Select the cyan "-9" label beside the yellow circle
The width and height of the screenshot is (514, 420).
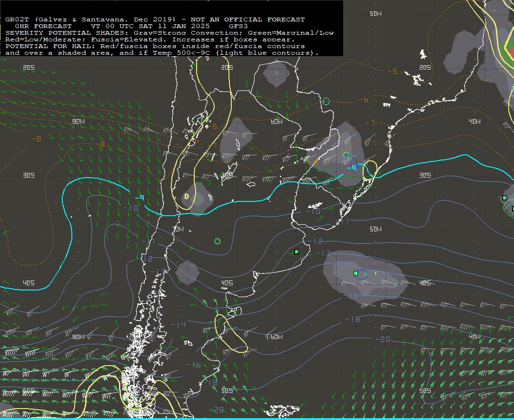(352, 168)
